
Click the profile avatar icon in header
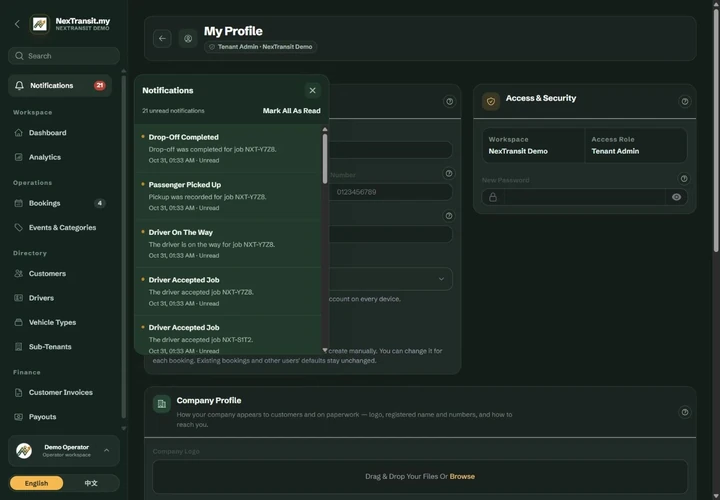point(188,39)
